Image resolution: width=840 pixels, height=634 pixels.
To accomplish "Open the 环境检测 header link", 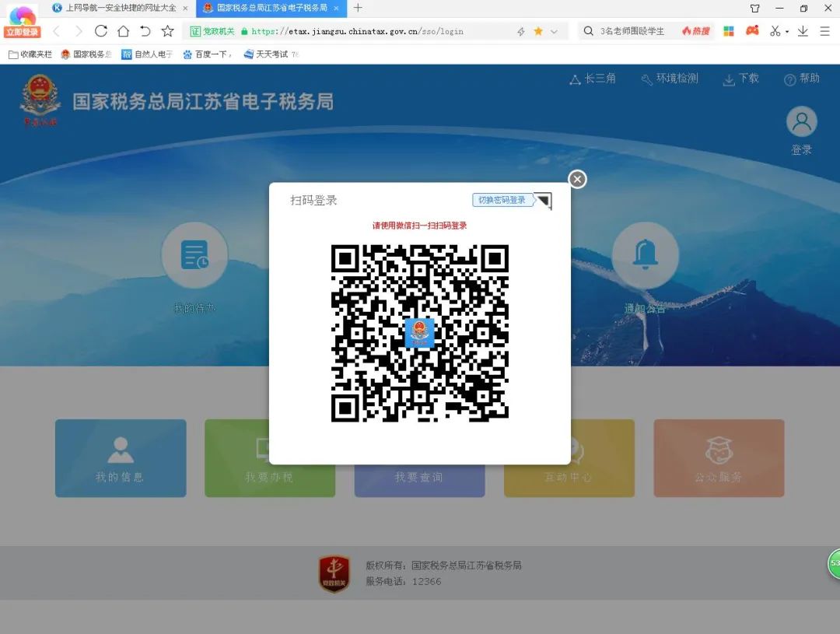I will pyautogui.click(x=670, y=79).
